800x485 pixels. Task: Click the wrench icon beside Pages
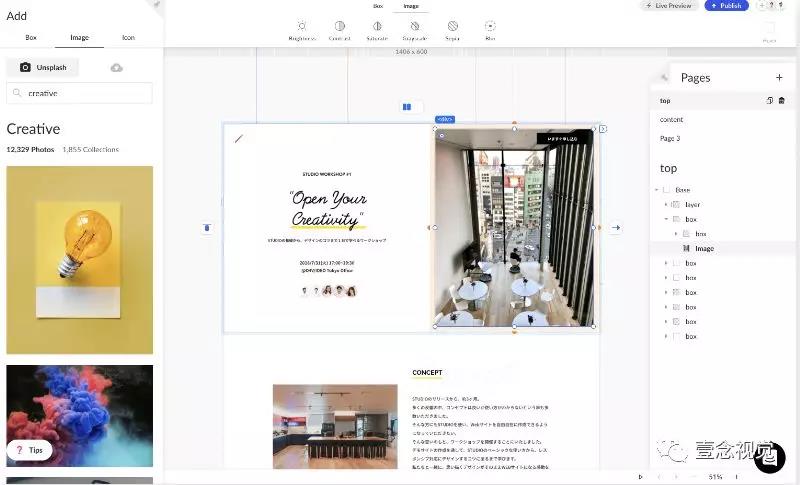664,78
